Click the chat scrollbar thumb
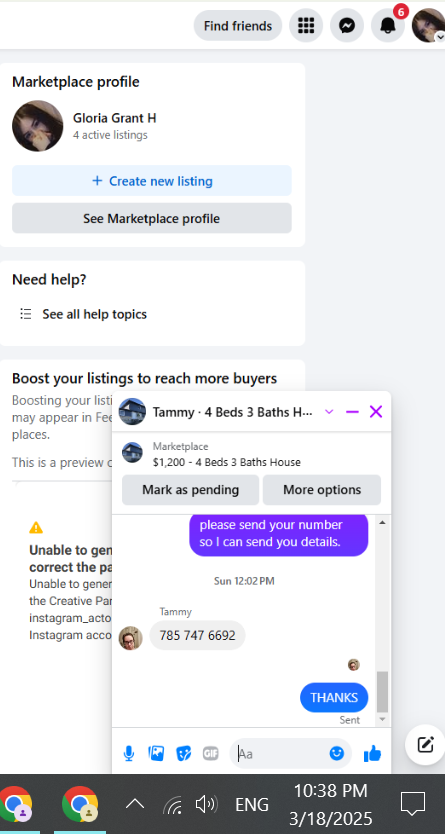The width and height of the screenshot is (445, 834). point(382,691)
